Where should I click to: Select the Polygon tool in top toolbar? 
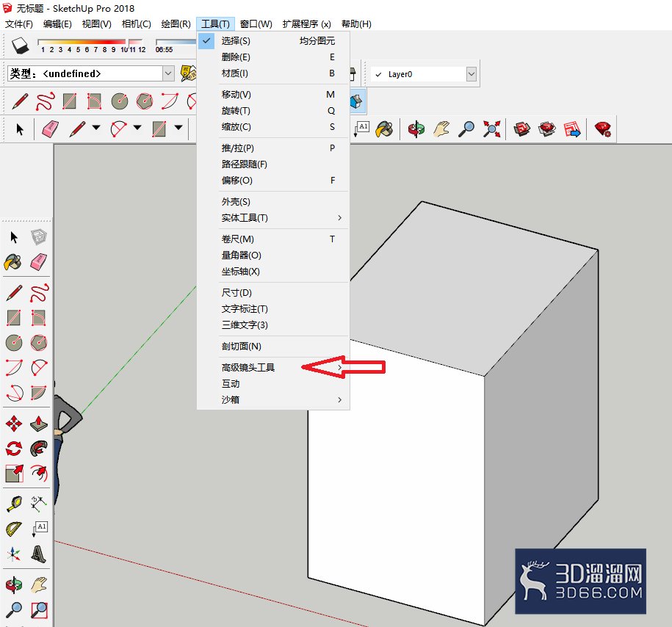point(145,101)
